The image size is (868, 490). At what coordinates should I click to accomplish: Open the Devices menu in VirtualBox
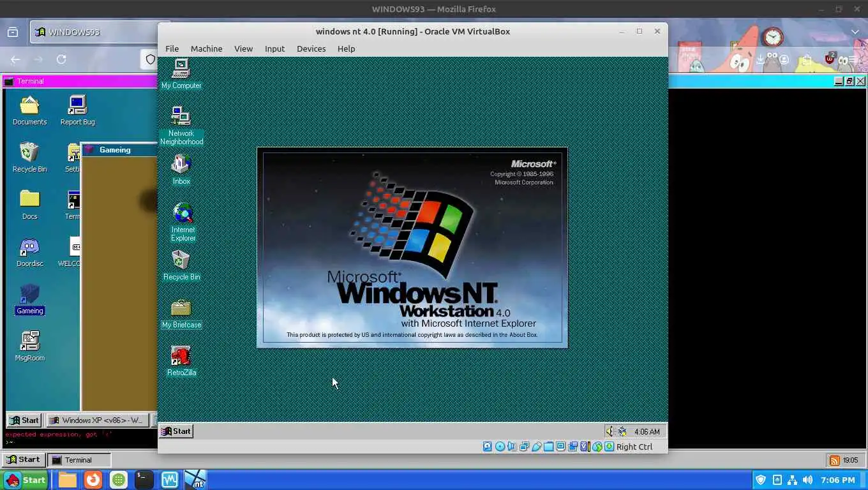tap(311, 48)
